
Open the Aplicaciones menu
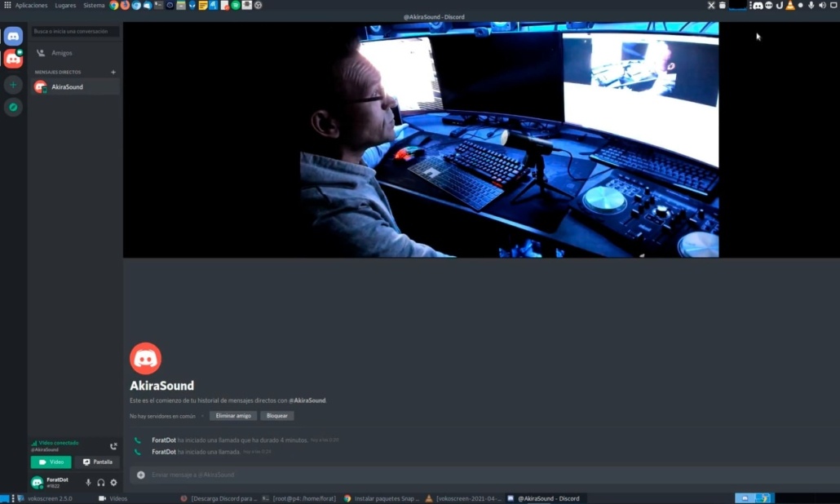30,5
